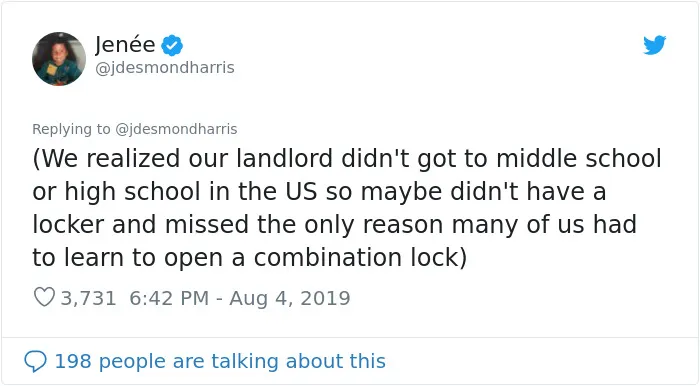Click the Twitter bird logo
This screenshot has width=700, height=386.
coord(654,45)
